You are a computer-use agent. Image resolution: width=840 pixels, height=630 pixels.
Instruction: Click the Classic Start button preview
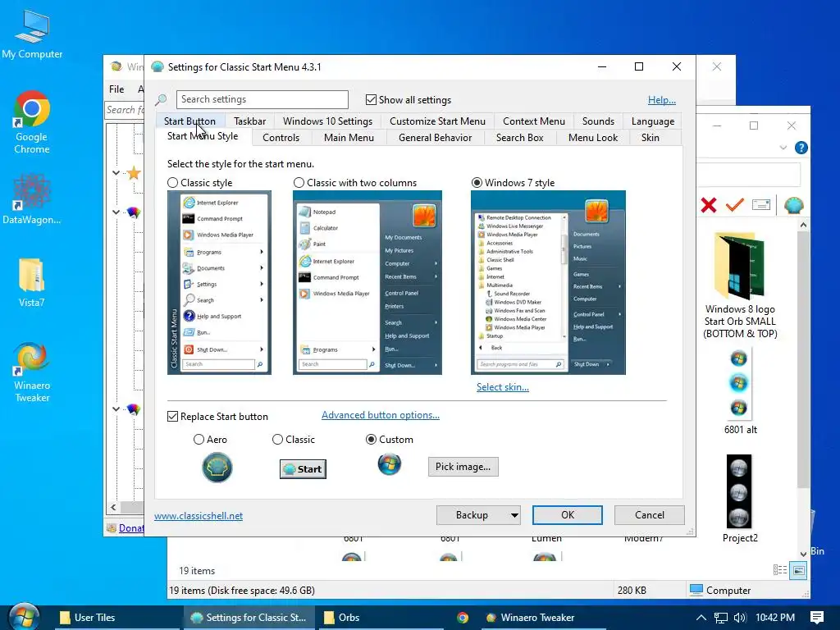coord(303,468)
